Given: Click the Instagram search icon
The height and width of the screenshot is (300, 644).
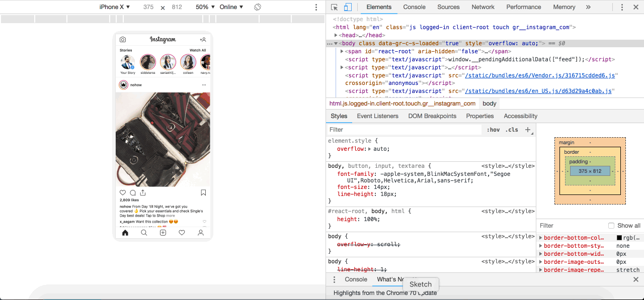Looking at the screenshot, I should 144,233.
